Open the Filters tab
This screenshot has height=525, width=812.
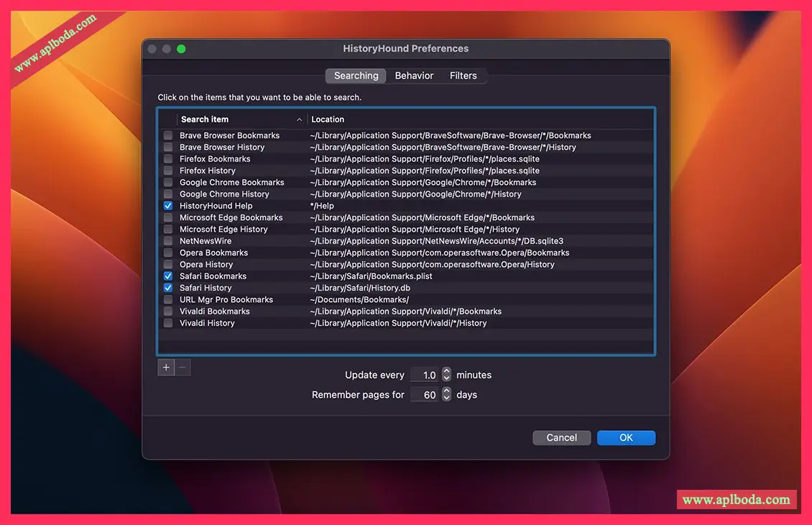coord(463,76)
